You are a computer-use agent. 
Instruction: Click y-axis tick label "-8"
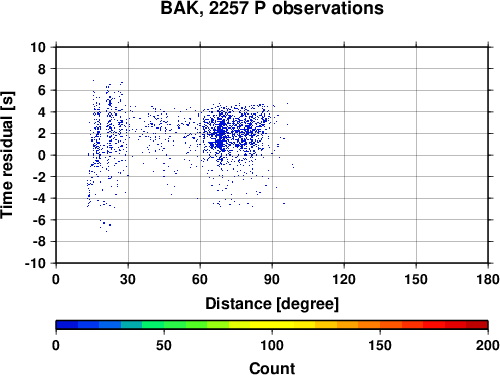(39, 242)
